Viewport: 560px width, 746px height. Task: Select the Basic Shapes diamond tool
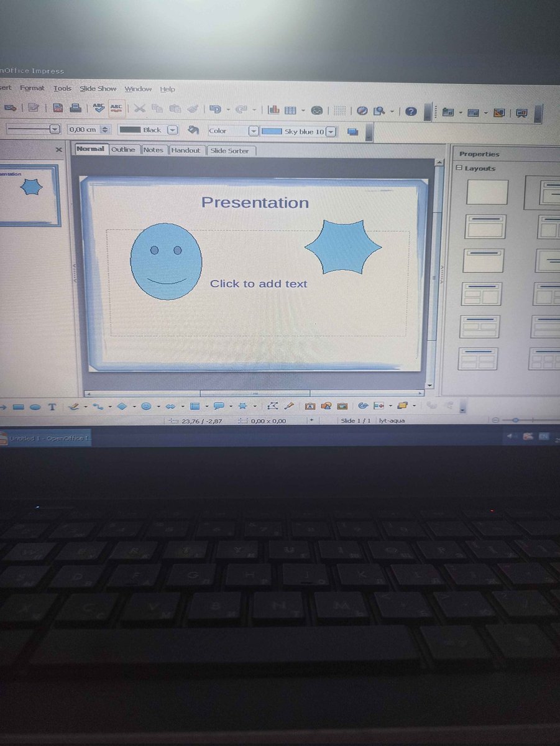pyautogui.click(x=122, y=407)
